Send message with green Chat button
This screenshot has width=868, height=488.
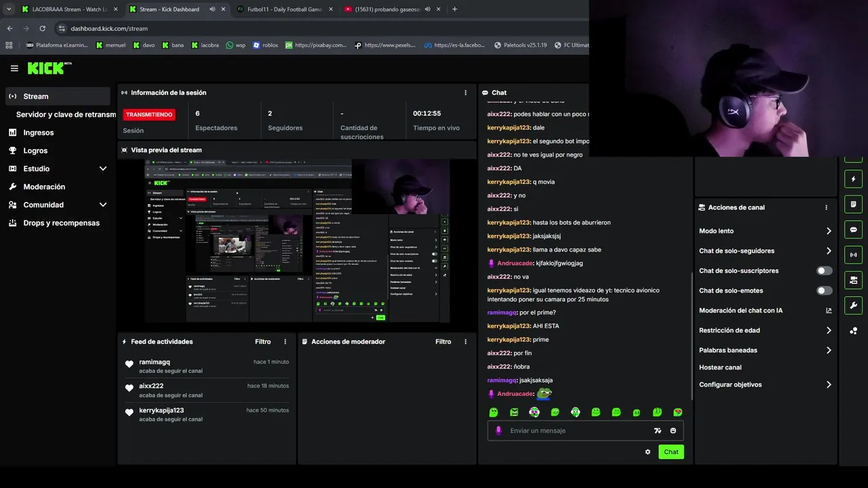tap(671, 452)
